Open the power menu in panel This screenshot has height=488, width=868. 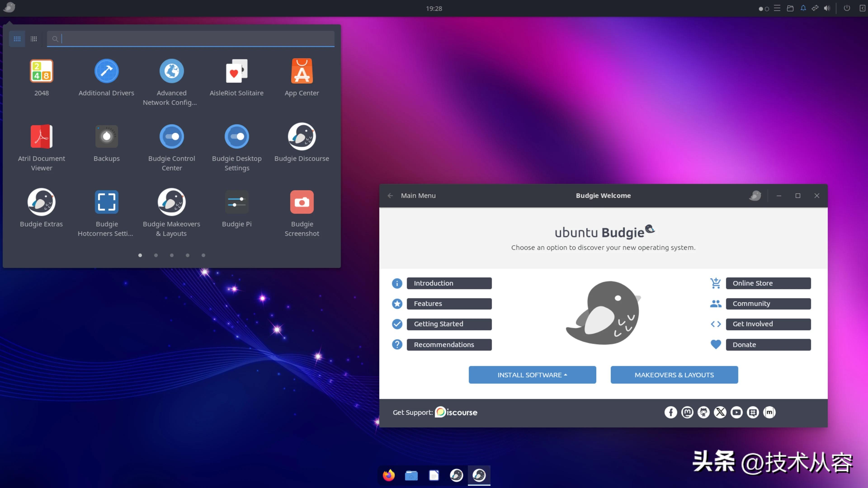tap(847, 8)
